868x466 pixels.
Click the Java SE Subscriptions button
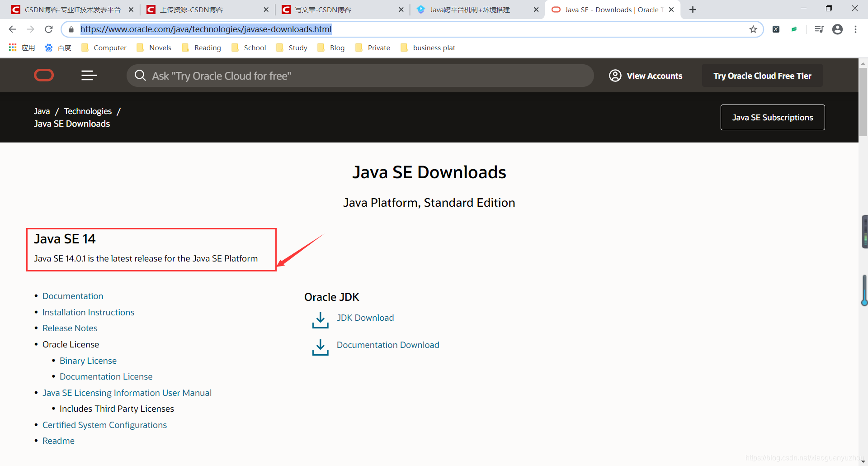(773, 117)
